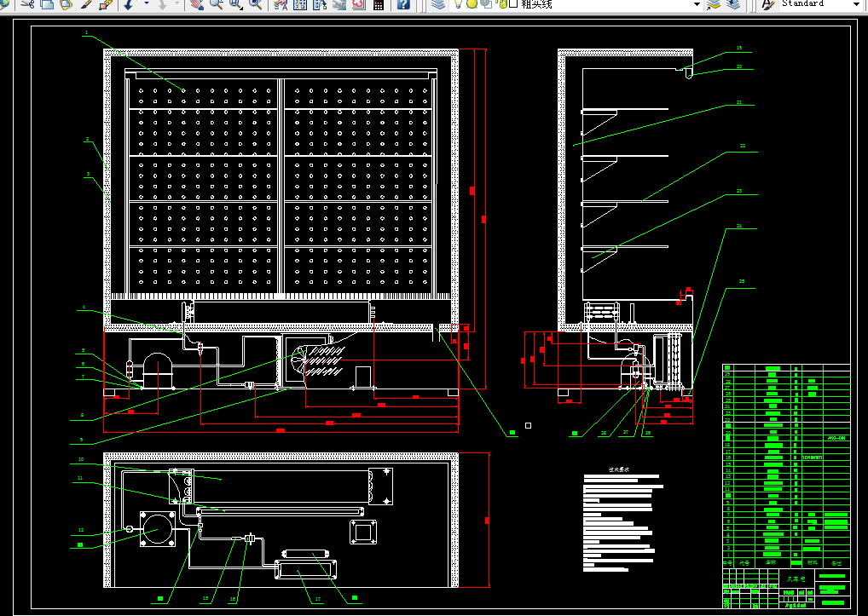The image size is (868, 616).
Task: Toggle the layer freeze sun icon
Action: pos(472,4)
